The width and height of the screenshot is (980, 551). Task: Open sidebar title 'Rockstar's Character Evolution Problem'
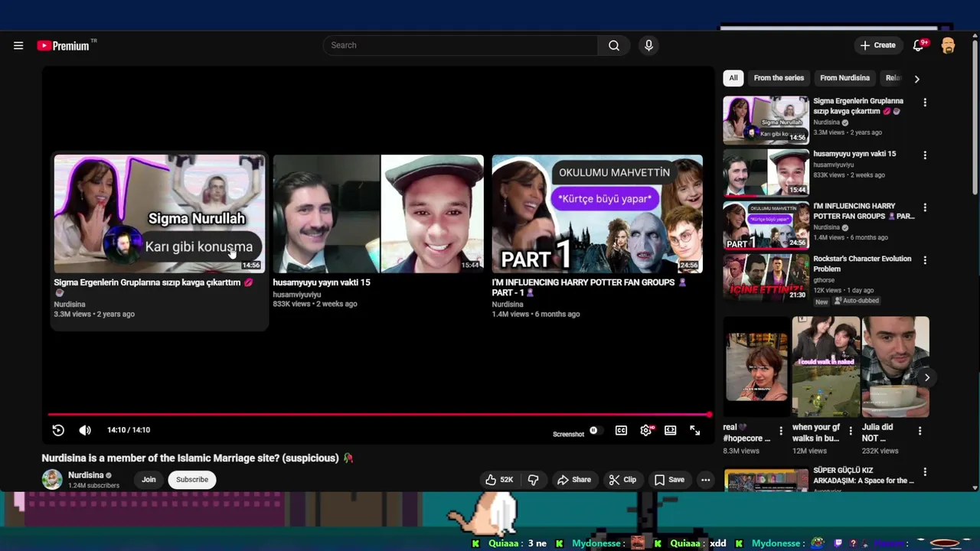coord(862,264)
